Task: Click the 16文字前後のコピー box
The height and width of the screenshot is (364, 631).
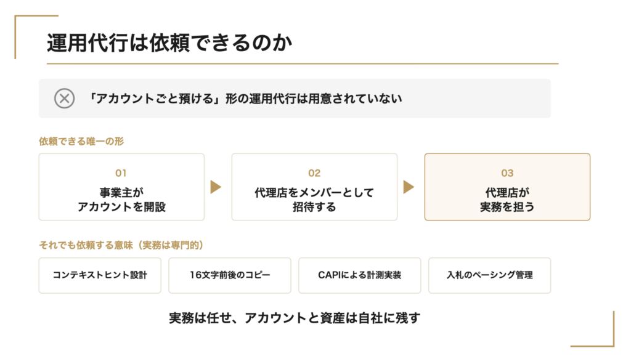Action: (230, 275)
